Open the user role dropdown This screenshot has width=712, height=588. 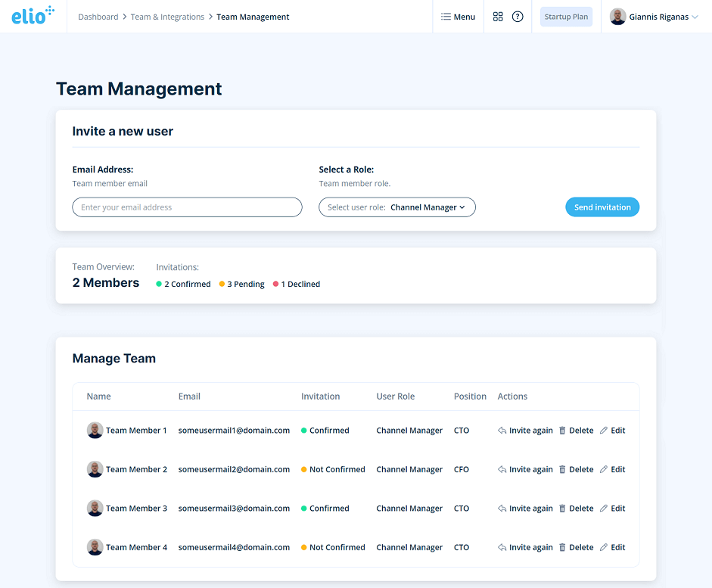coord(396,207)
